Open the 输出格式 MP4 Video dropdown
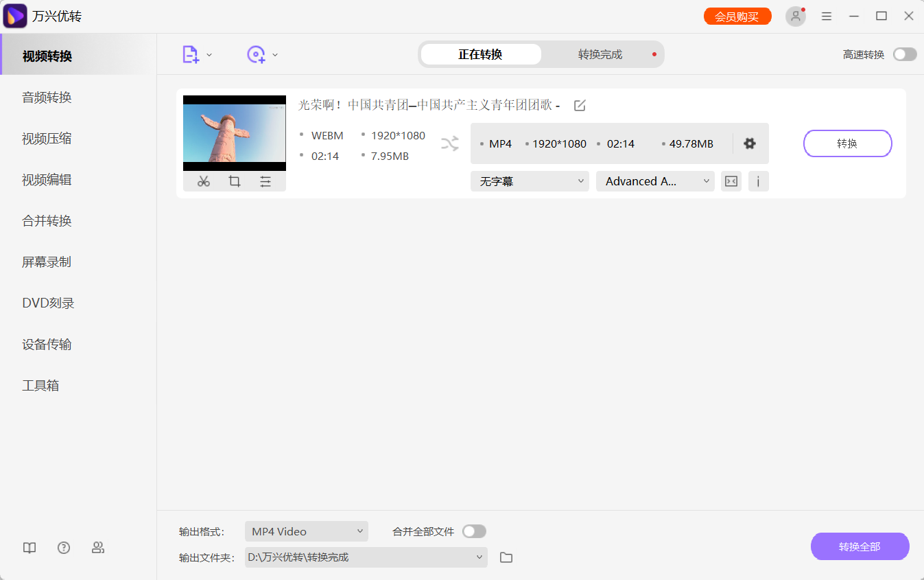The height and width of the screenshot is (580, 924). click(x=306, y=531)
